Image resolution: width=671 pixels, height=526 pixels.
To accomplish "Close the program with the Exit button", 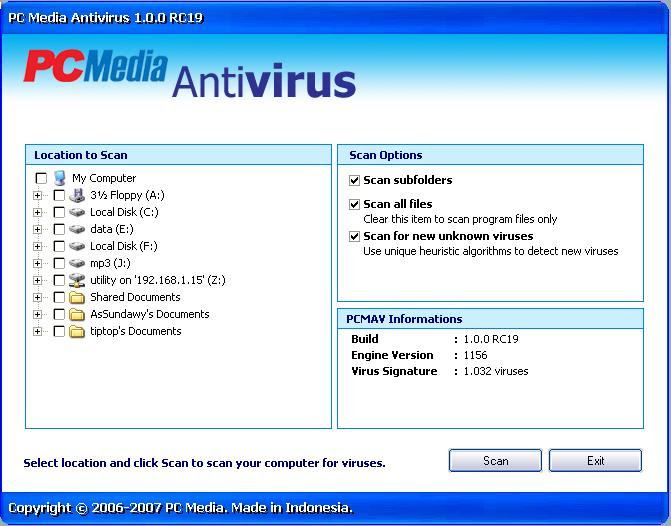I will click(x=595, y=461).
